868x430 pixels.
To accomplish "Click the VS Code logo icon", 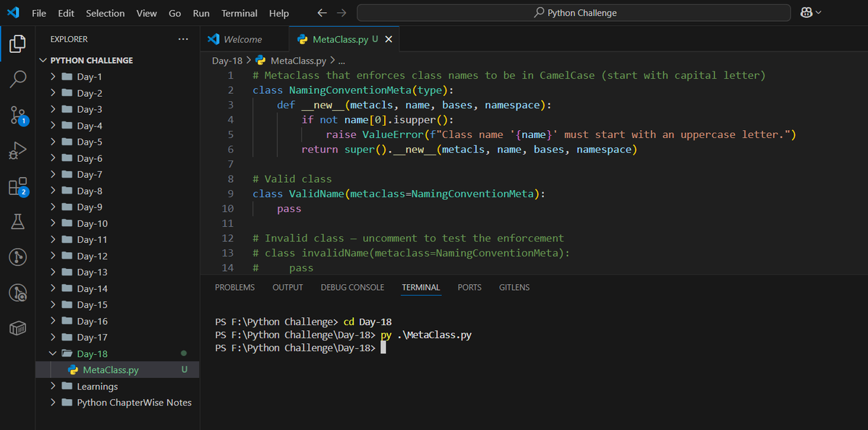I will (12, 13).
